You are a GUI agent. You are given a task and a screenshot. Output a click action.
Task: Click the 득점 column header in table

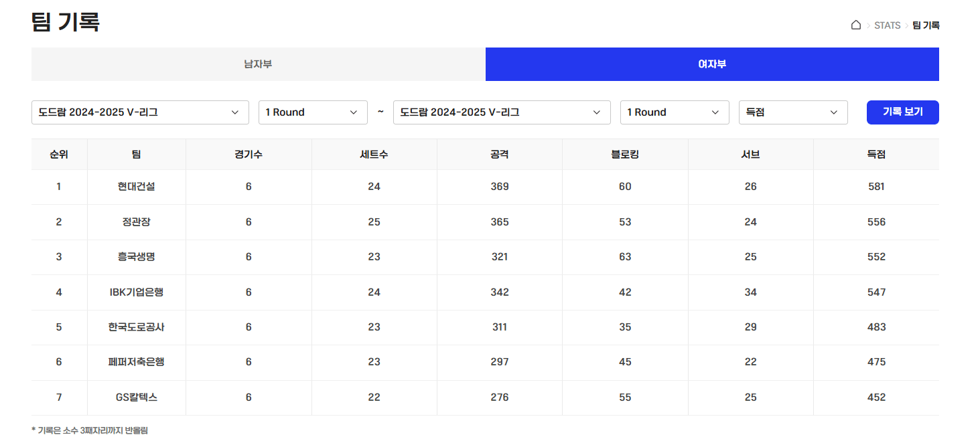click(x=876, y=155)
